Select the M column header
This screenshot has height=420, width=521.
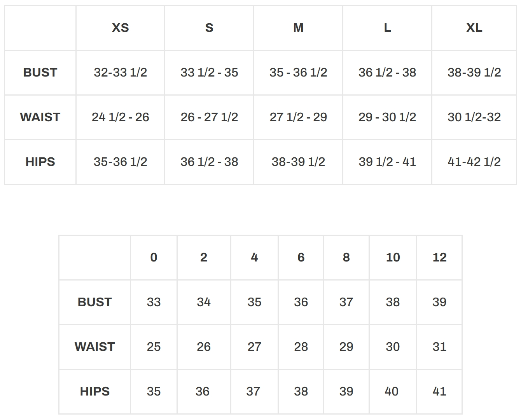pyautogui.click(x=298, y=28)
